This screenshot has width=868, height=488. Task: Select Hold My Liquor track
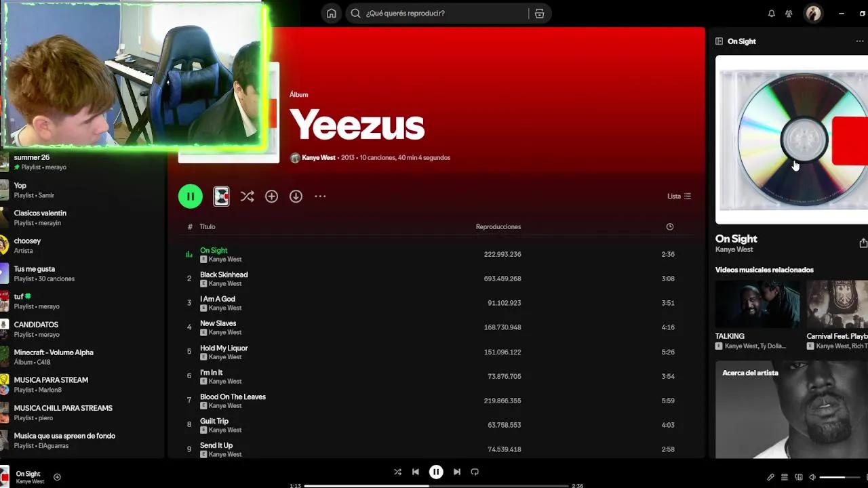coord(437,352)
